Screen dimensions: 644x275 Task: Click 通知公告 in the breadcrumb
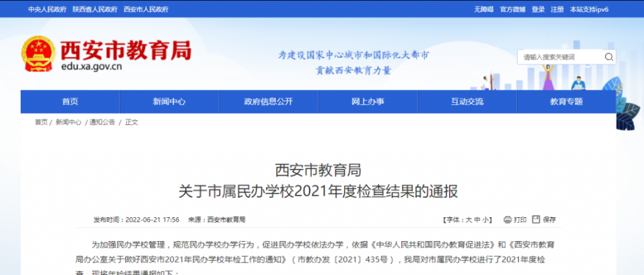(102, 122)
